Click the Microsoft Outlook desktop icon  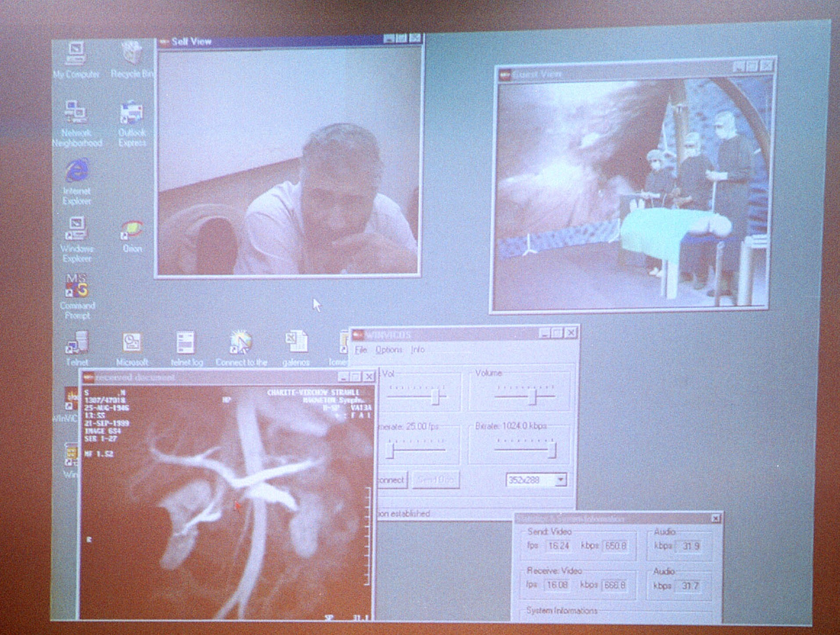click(132, 349)
